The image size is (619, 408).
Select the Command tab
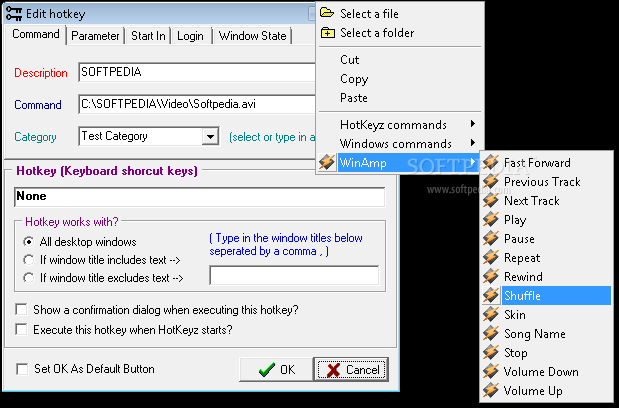[36, 34]
